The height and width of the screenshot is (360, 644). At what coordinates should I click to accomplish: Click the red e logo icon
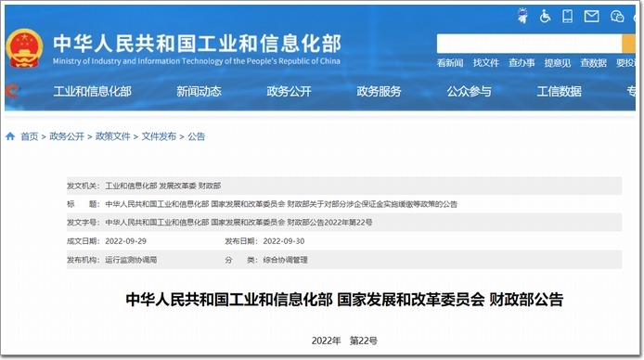[12, 91]
